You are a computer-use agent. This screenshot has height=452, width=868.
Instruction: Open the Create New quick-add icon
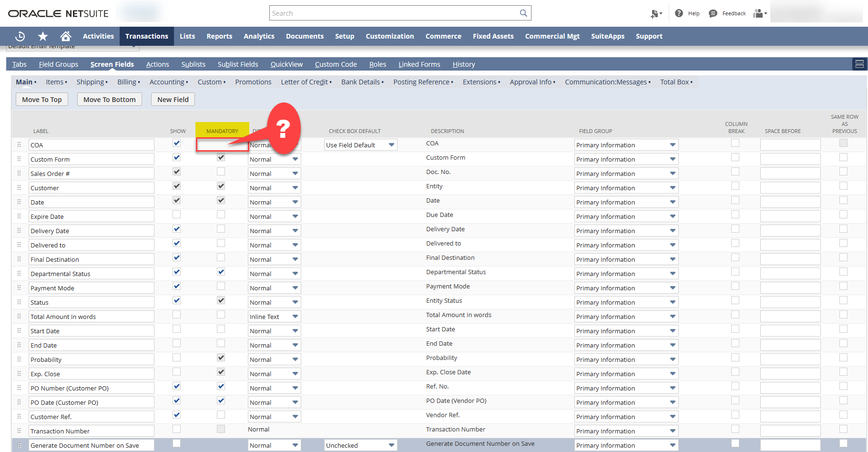point(655,13)
